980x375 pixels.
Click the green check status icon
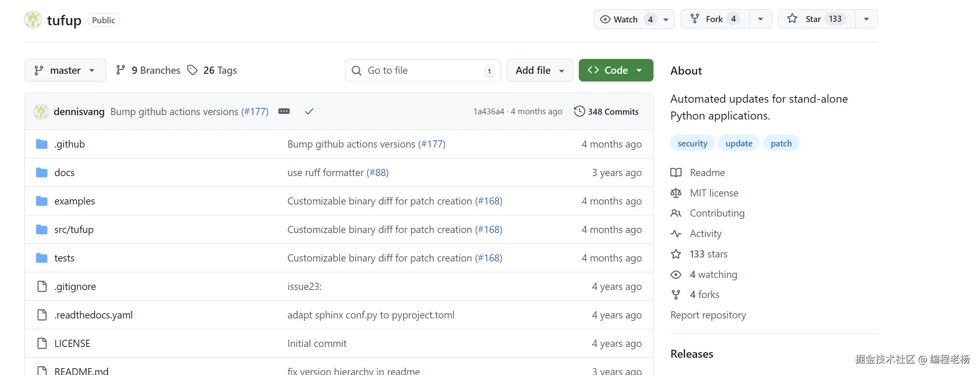(x=309, y=111)
